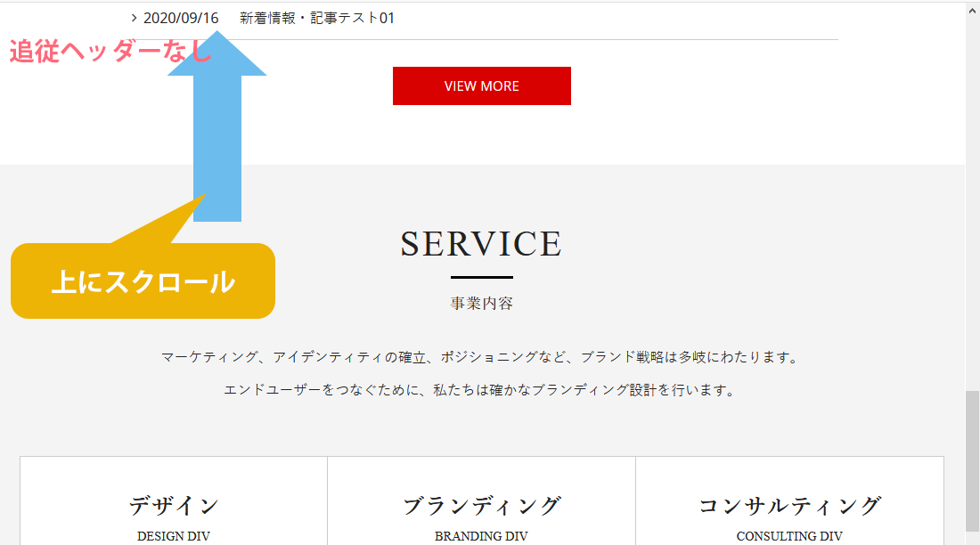The width and height of the screenshot is (980, 545).
Task: Click the 2020/09/16 news date
Action: (181, 18)
